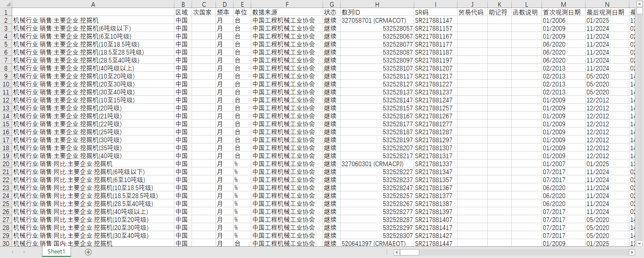
Task: Click the next sheet navigation arrow
Action: pos(24,252)
